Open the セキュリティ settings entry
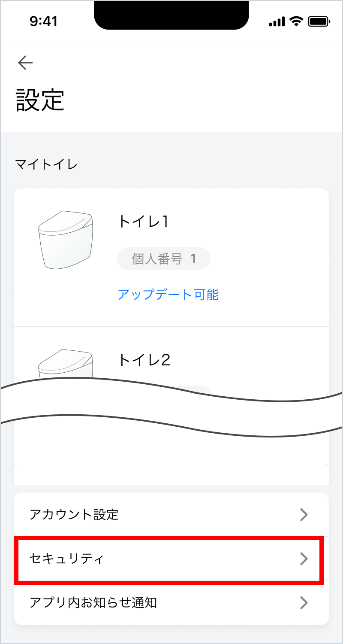Image resolution: width=343 pixels, height=644 pixels. (x=67, y=559)
